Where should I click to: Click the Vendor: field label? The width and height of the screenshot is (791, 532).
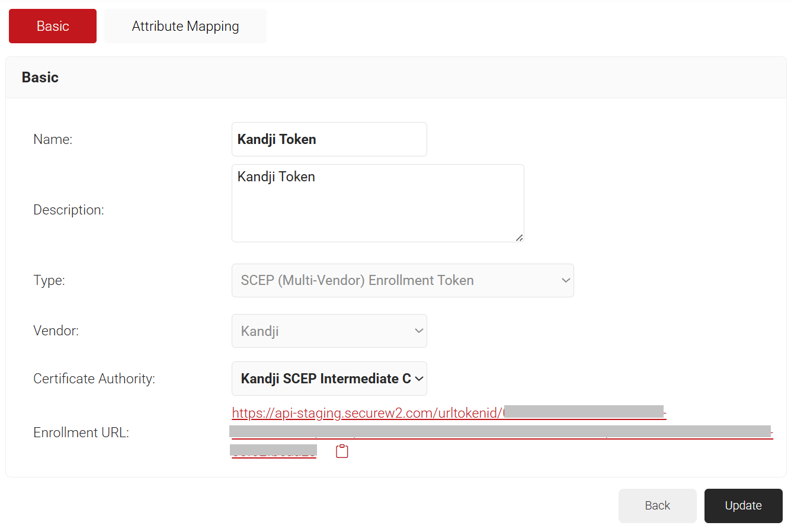(x=56, y=331)
